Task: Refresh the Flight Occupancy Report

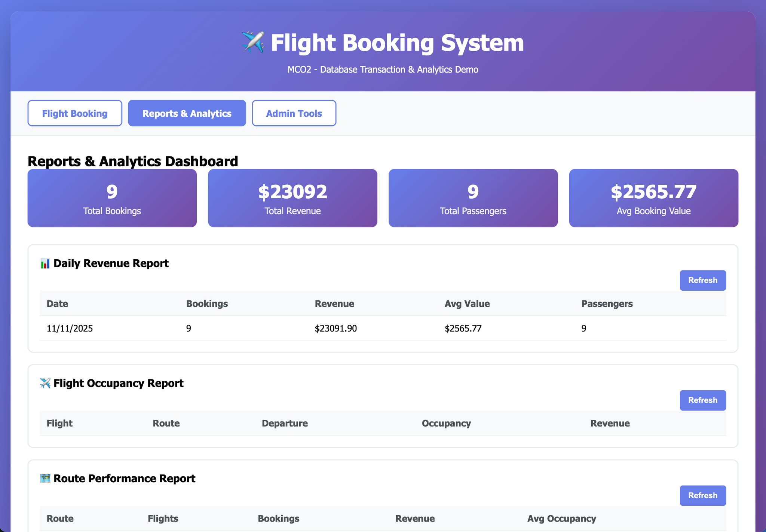Action: coord(703,400)
